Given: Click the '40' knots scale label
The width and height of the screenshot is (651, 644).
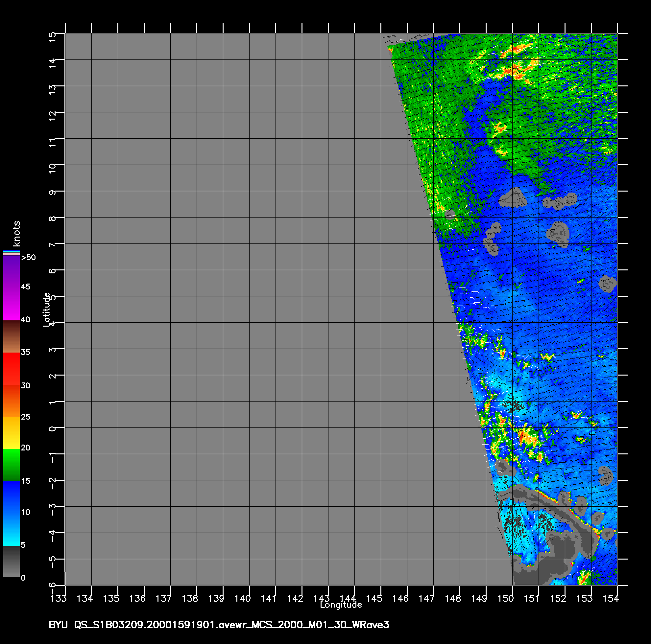Looking at the screenshot, I should click(x=26, y=319).
